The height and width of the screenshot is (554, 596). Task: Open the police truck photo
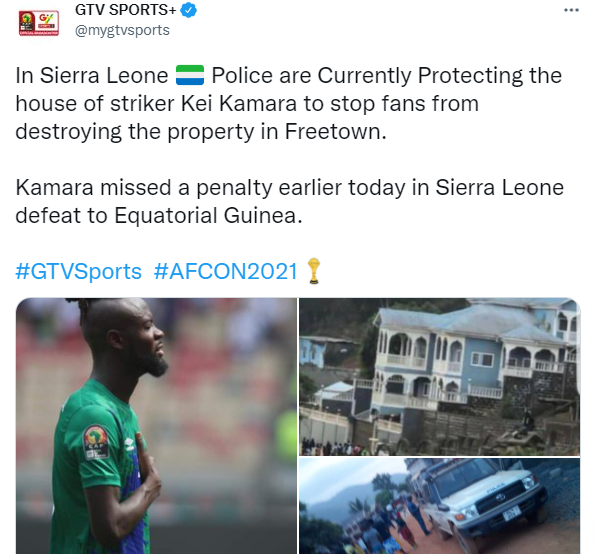(x=439, y=506)
